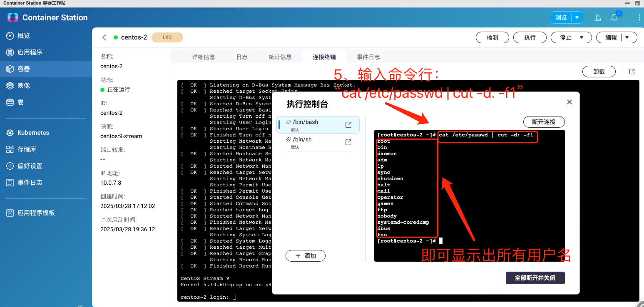
Task: Click the 'operator' line in terminal output
Action: click(390, 197)
